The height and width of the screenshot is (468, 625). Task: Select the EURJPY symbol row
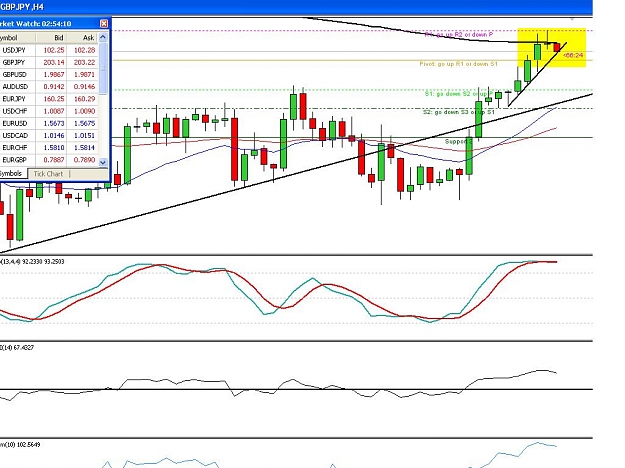click(49, 99)
